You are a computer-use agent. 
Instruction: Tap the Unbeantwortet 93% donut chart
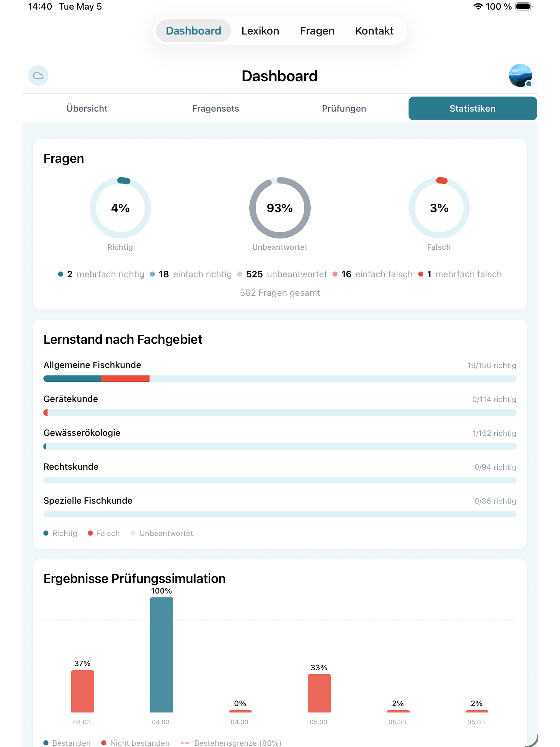click(280, 208)
